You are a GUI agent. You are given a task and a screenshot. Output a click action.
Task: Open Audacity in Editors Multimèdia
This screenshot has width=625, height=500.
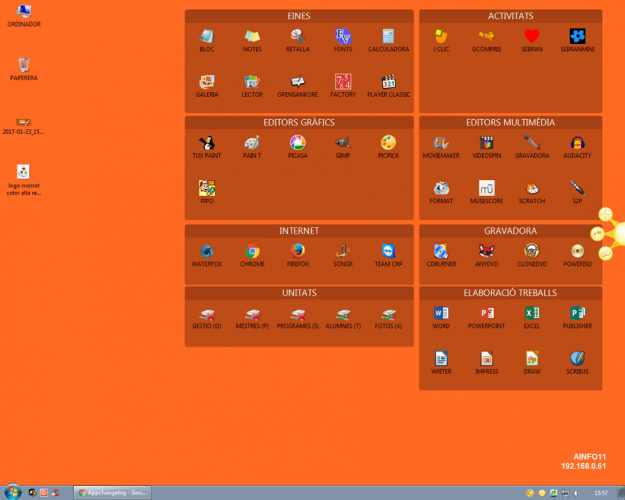click(x=577, y=144)
